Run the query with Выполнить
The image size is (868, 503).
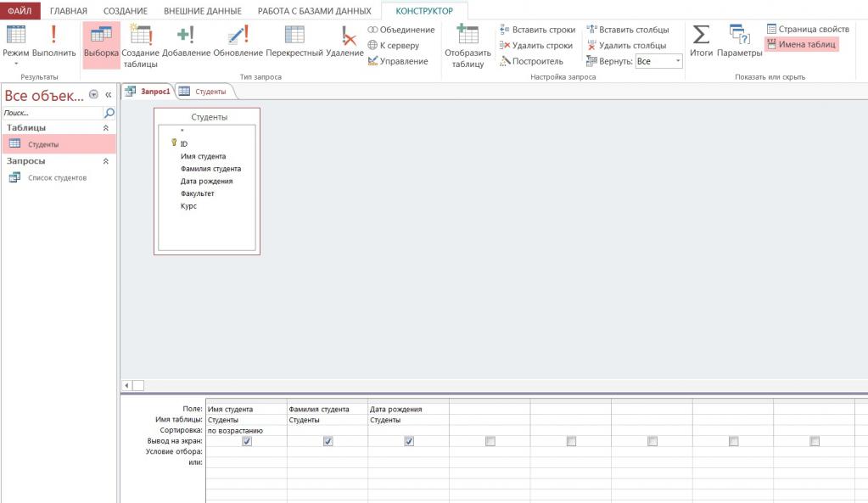[53, 42]
